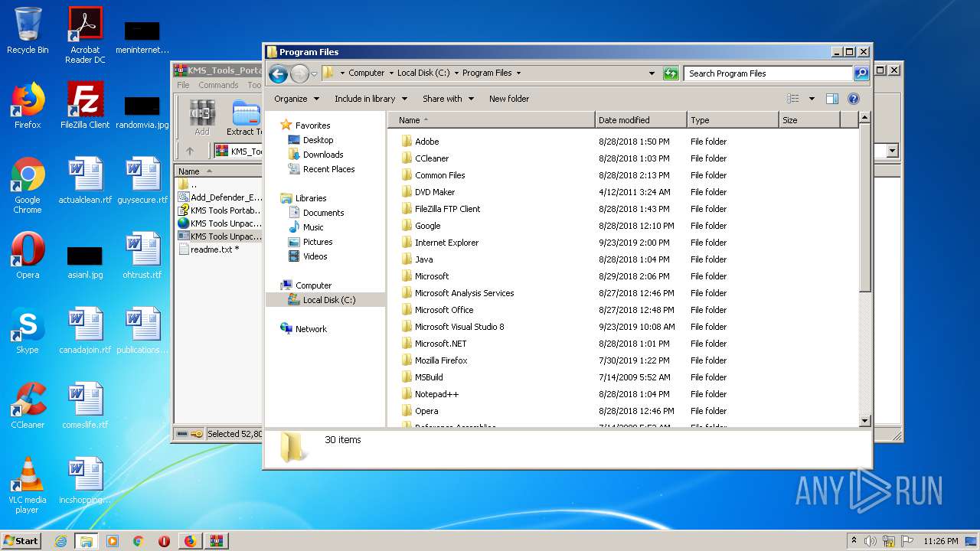Open volume speaker tray icon
The height and width of the screenshot is (551, 980).
(871, 541)
